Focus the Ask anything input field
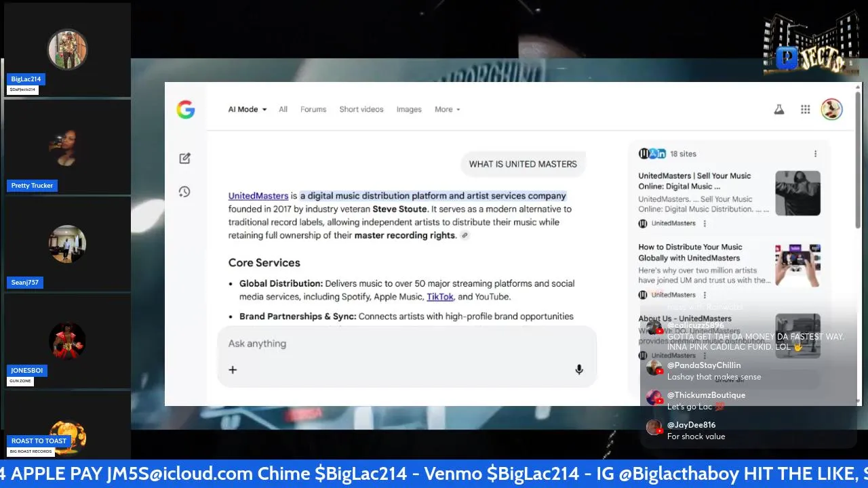The image size is (868, 488). coord(407,344)
